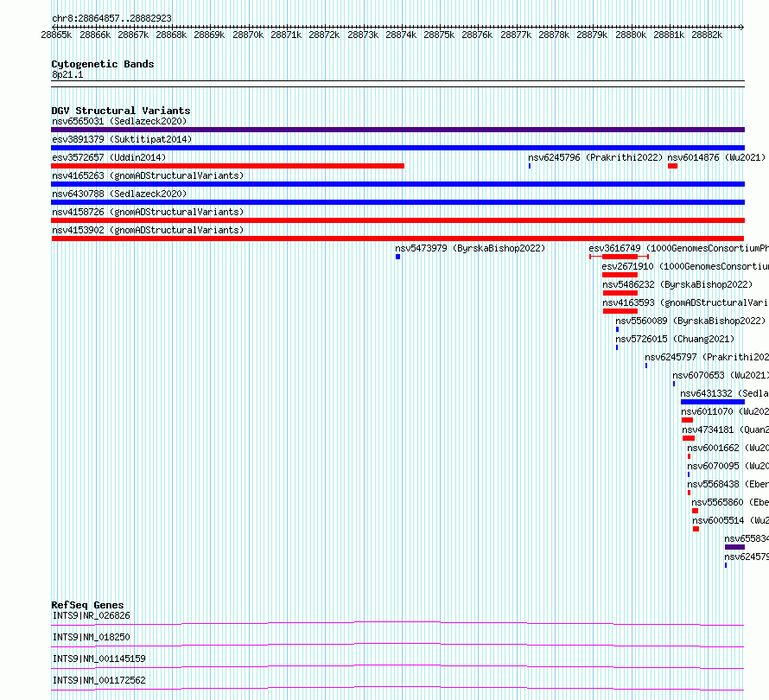The image size is (769, 700).
Task: Open nsv6245797 Prakrithi variant label
Action: click(706, 357)
